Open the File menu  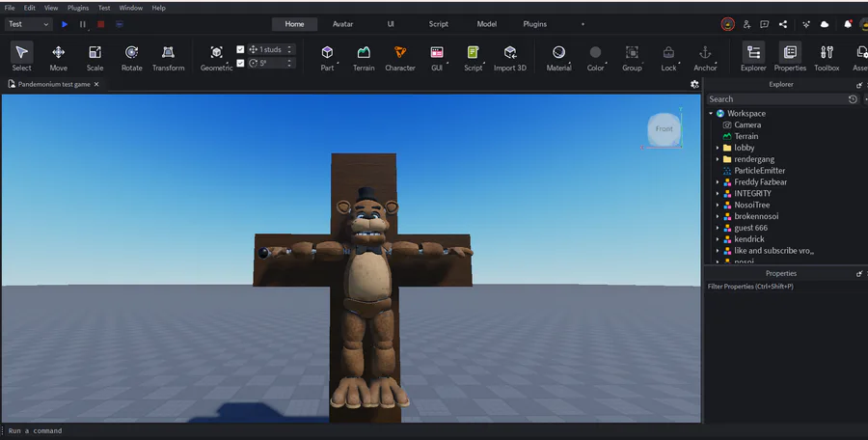tap(10, 8)
